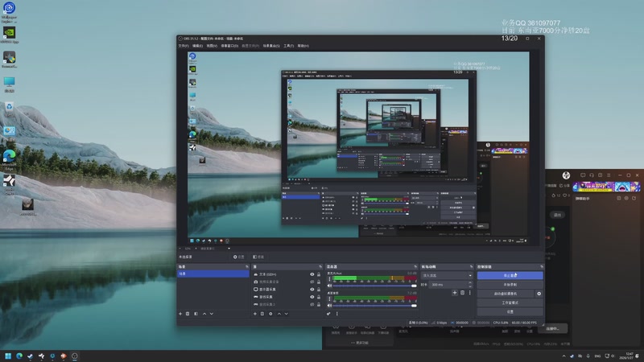Increase transition duration with up stepper

click(x=470, y=283)
